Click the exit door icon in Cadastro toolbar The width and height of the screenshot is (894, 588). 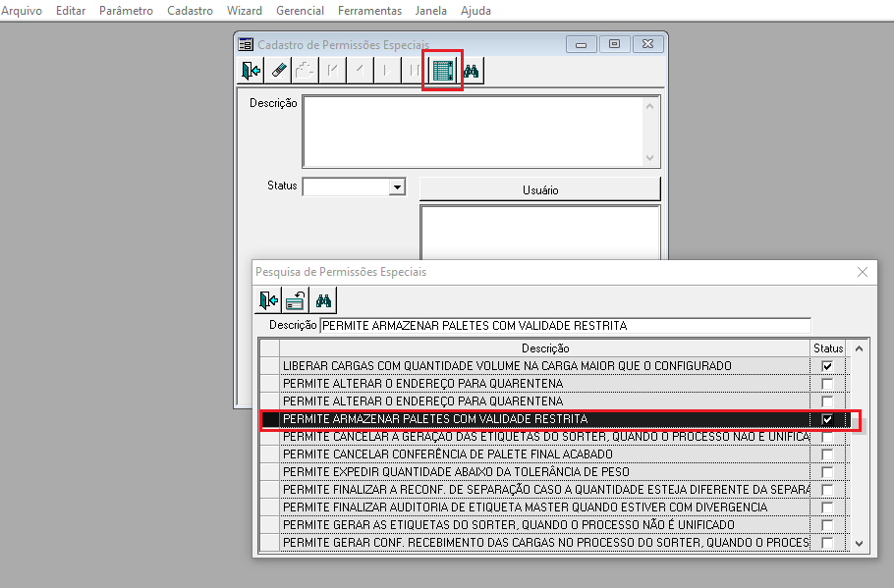pyautogui.click(x=251, y=71)
